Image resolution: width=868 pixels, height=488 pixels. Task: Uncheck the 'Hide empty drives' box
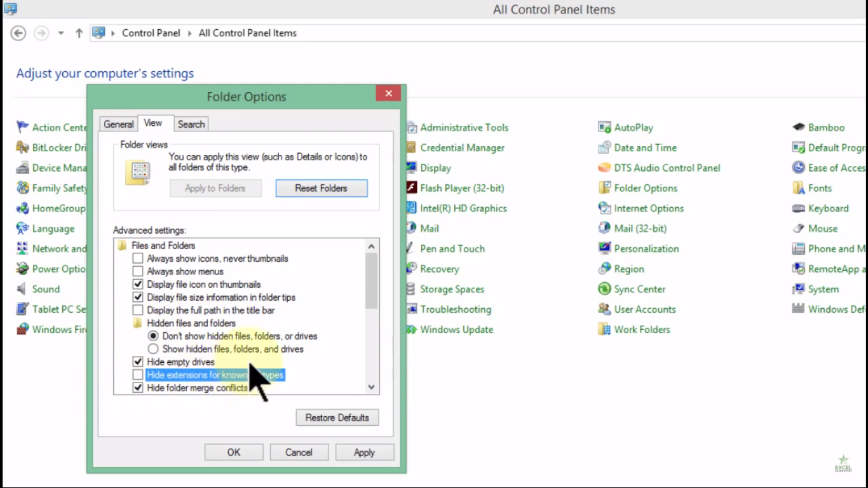tap(138, 362)
